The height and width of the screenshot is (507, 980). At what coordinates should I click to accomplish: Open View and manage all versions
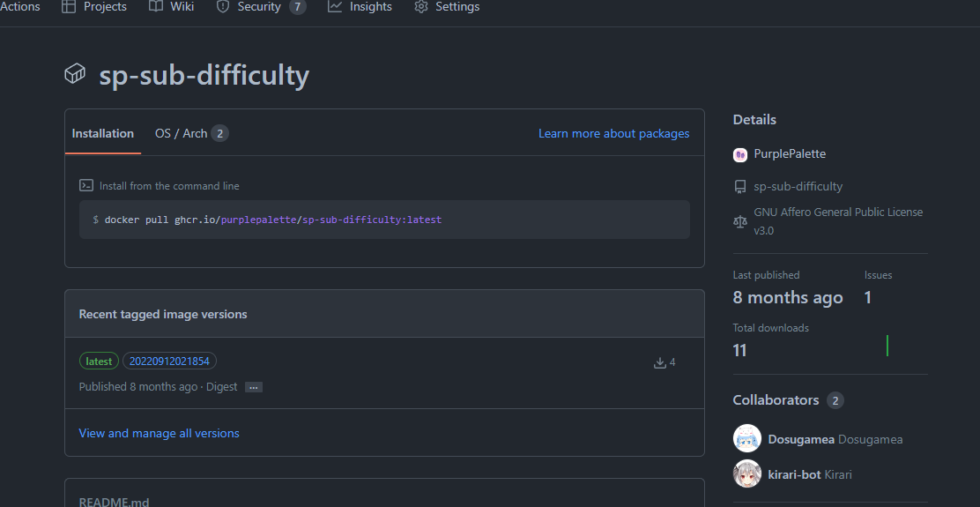click(x=159, y=433)
